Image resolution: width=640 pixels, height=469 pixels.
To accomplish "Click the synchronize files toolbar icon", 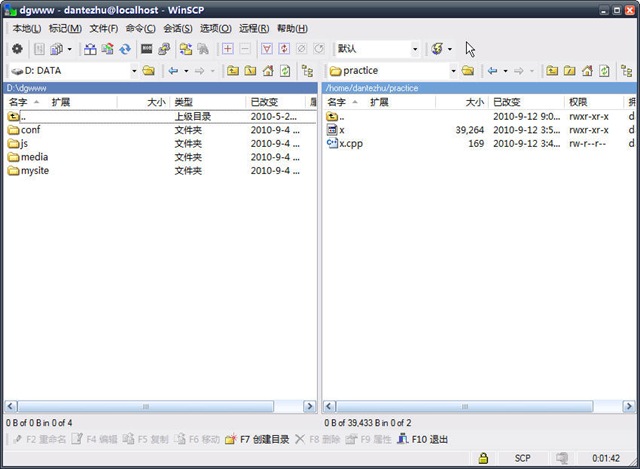I will 107,49.
